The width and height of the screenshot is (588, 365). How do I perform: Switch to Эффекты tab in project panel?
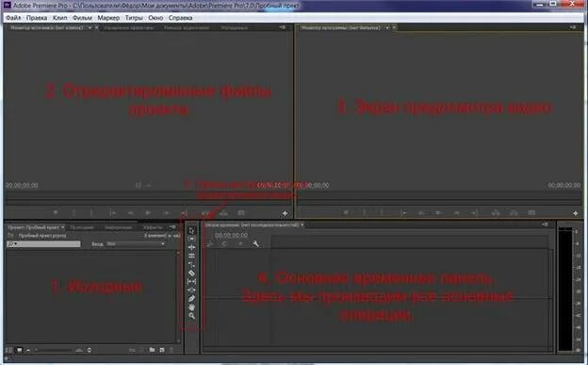point(153,227)
